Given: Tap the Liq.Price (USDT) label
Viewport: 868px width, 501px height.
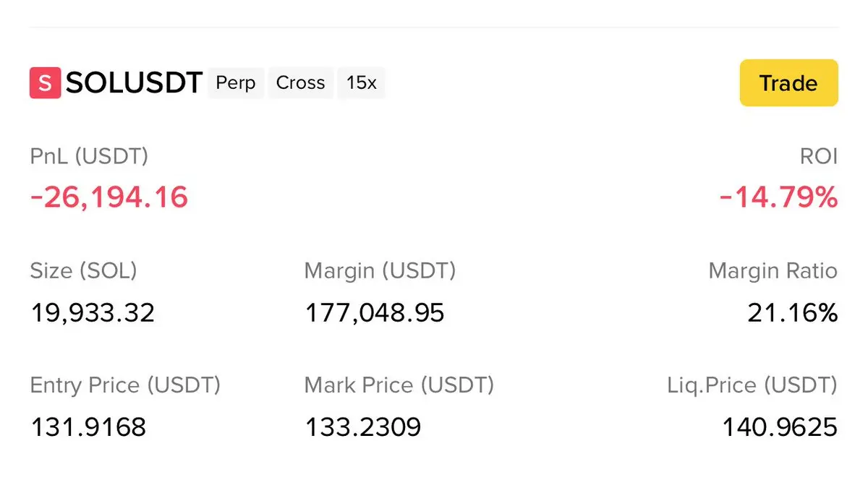Looking at the screenshot, I should (752, 385).
